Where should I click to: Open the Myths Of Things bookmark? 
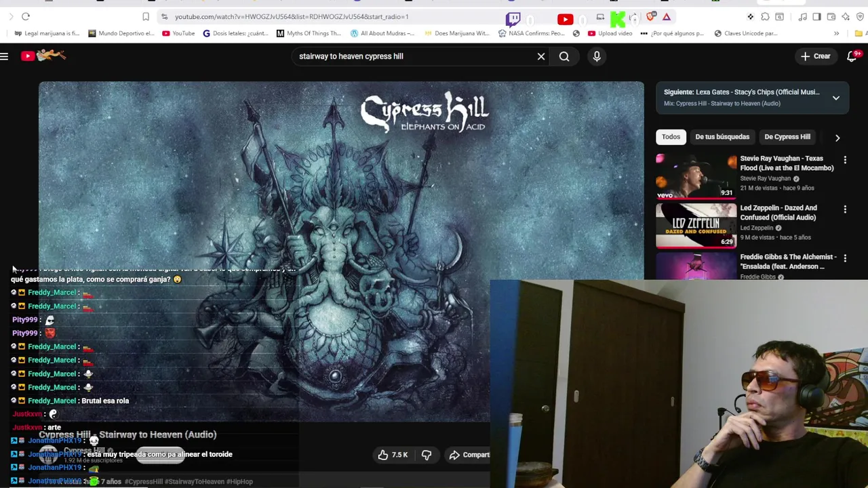tap(309, 33)
